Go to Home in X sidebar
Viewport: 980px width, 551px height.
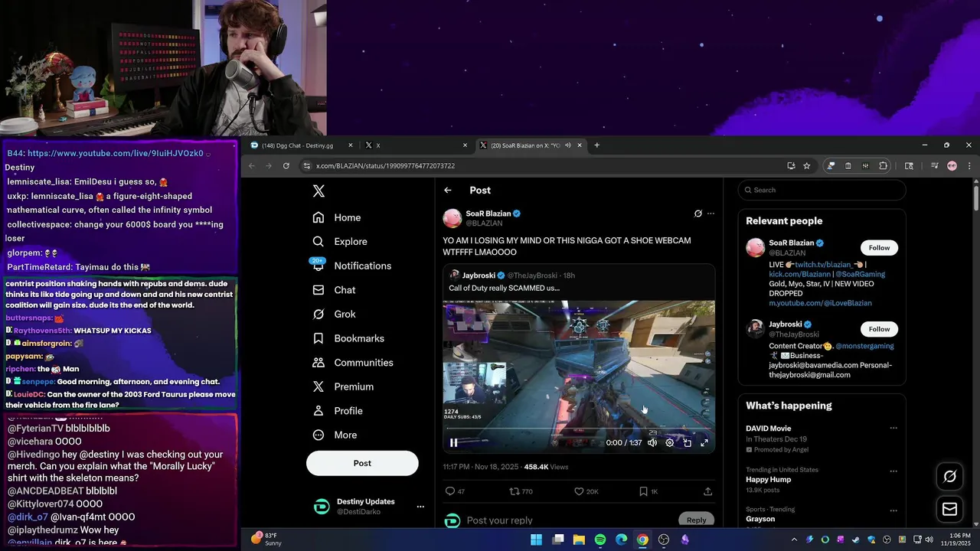coord(337,217)
